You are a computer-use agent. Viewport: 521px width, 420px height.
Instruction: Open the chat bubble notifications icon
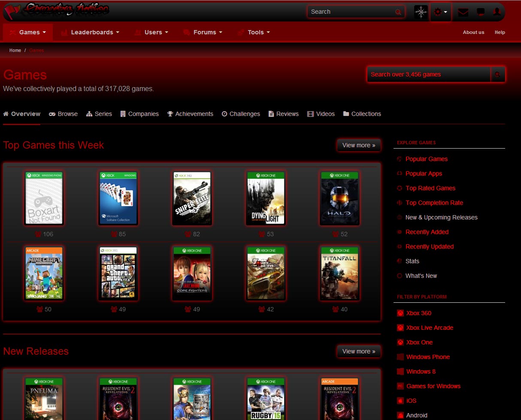coord(481,12)
